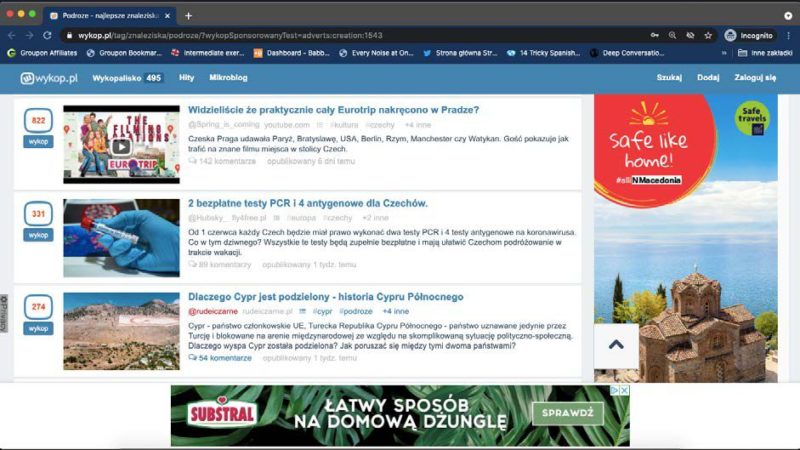
Task: Upvote the Eurotrip post with wykop button
Action: click(x=38, y=141)
